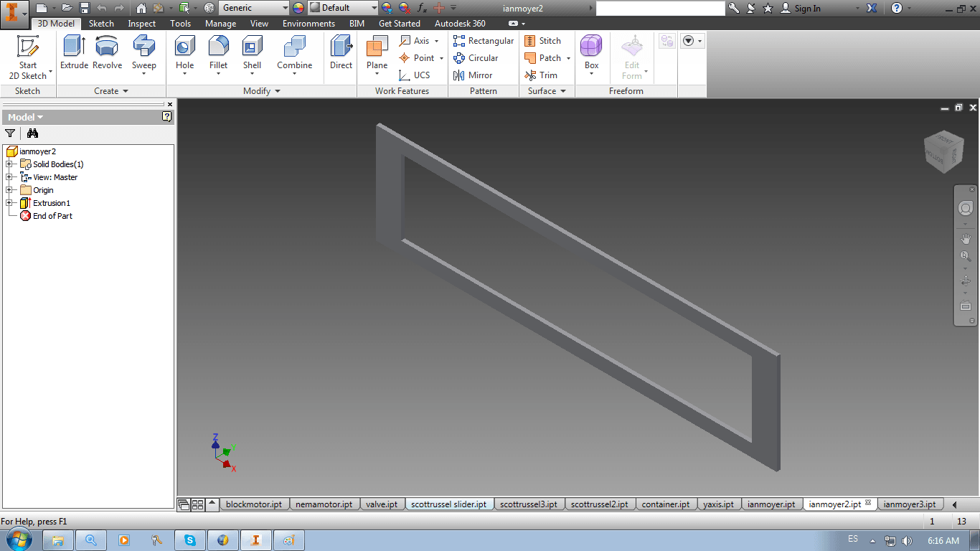Switch to the Inspect ribbon tab
Image resolution: width=980 pixels, height=551 pixels.
pyautogui.click(x=142, y=24)
